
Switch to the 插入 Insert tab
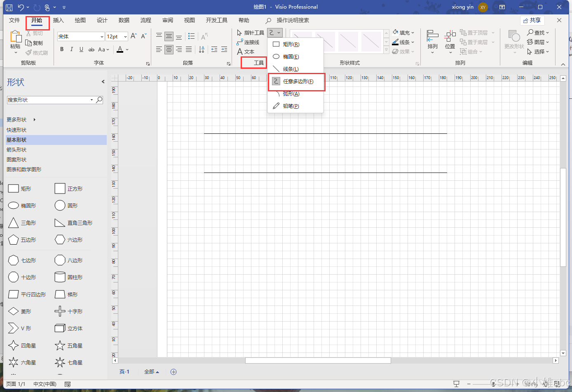pos(59,20)
